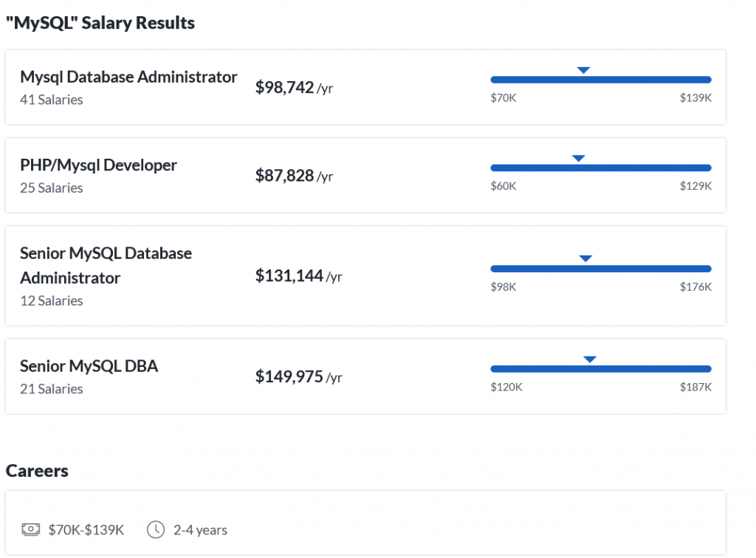Click the median marker for Senior MySQL Database Administrator
The image size is (756, 558).
(x=585, y=259)
